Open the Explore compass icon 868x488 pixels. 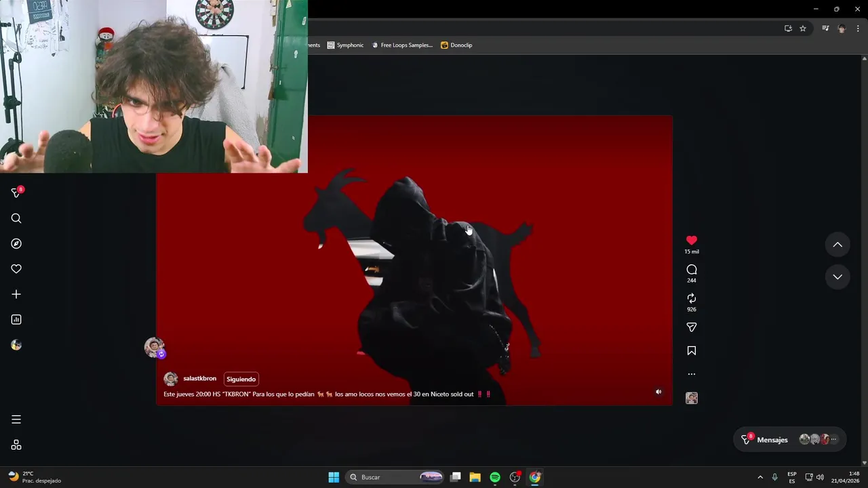pos(16,243)
